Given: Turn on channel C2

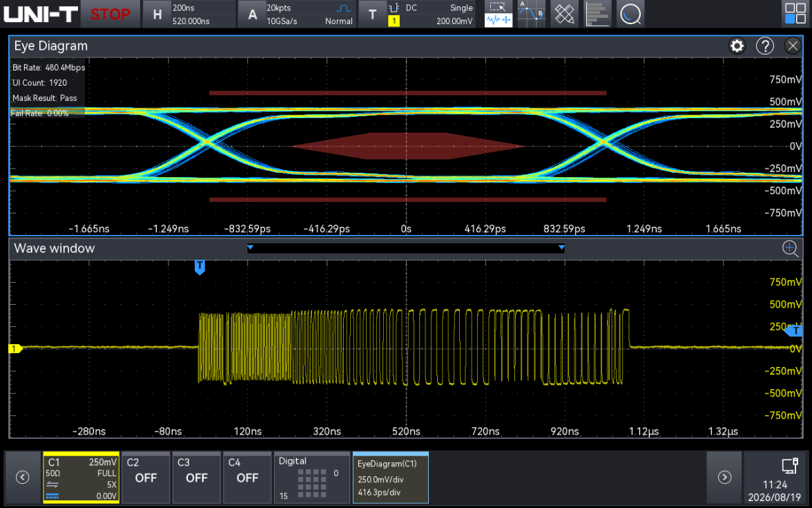Looking at the screenshot, I should pyautogui.click(x=146, y=478).
